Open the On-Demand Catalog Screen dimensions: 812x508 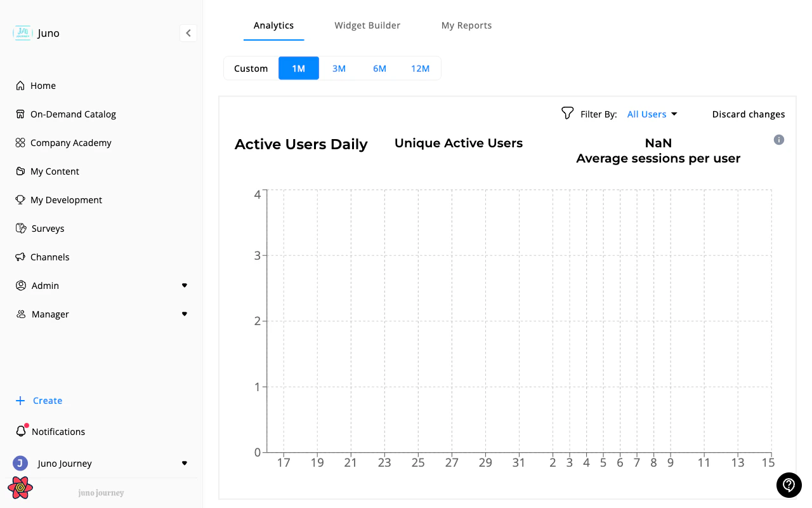[73, 114]
